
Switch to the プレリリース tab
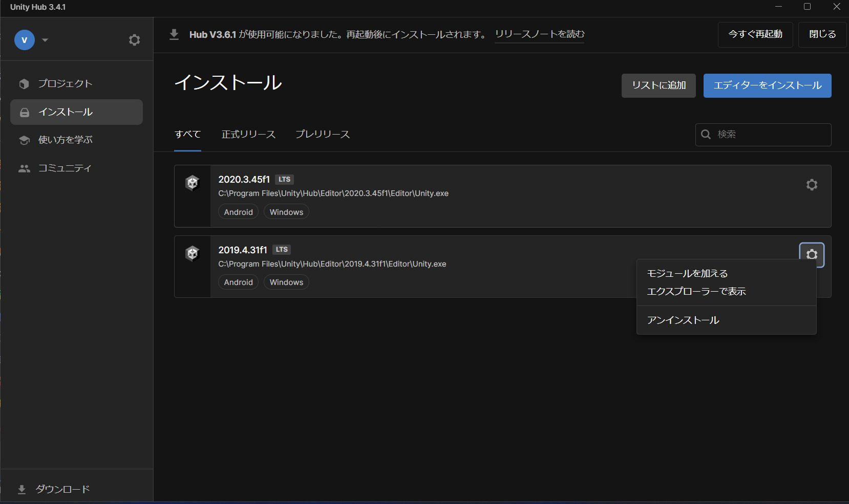tap(322, 134)
